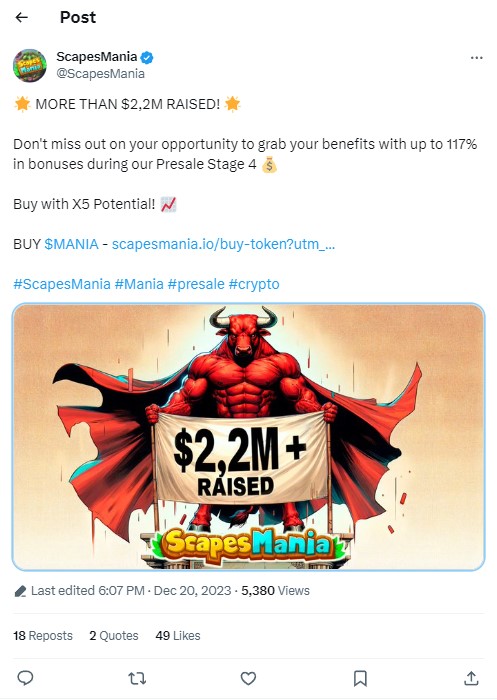This screenshot has height=700, width=497.
Task: Reply using the comment bubble icon
Action: click(x=25, y=678)
